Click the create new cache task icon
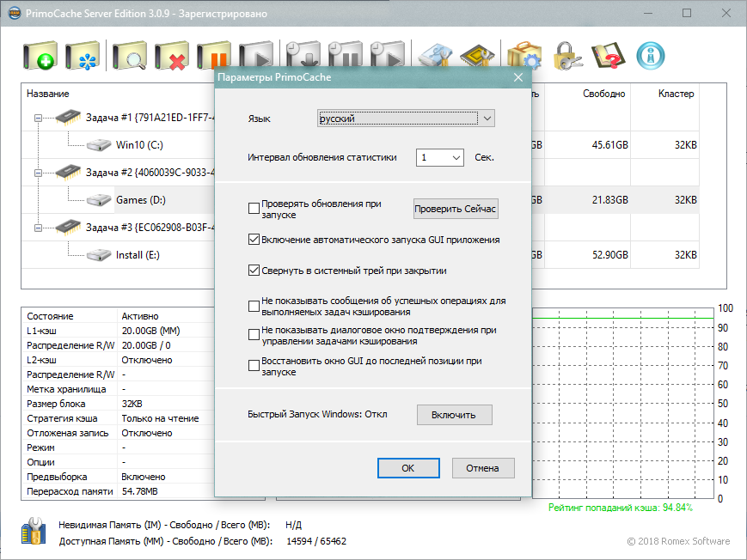 pyautogui.click(x=39, y=58)
